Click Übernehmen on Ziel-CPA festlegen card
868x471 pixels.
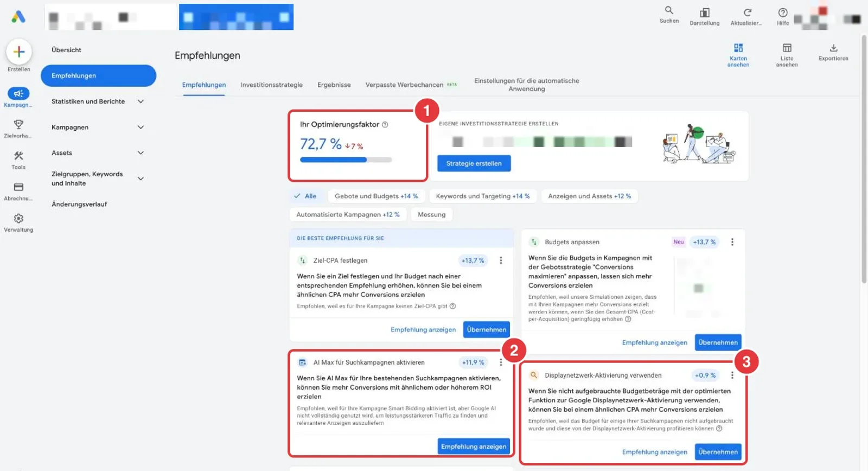click(x=487, y=330)
